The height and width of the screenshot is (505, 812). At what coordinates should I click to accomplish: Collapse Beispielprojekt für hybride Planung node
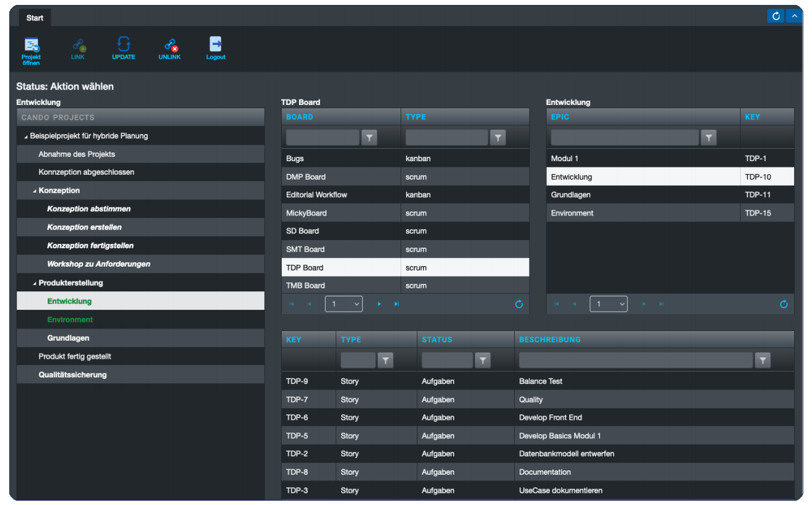[x=26, y=136]
